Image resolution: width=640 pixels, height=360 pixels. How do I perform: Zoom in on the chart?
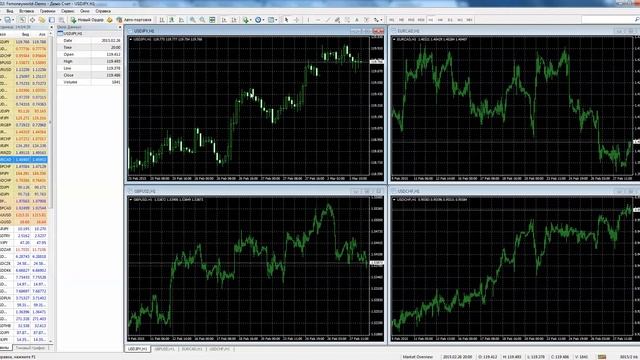click(192, 20)
